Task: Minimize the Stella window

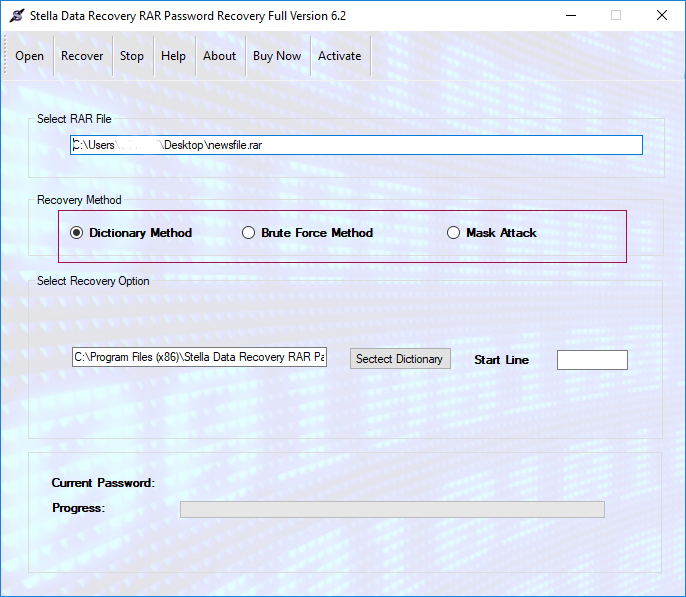Action: click(x=571, y=16)
